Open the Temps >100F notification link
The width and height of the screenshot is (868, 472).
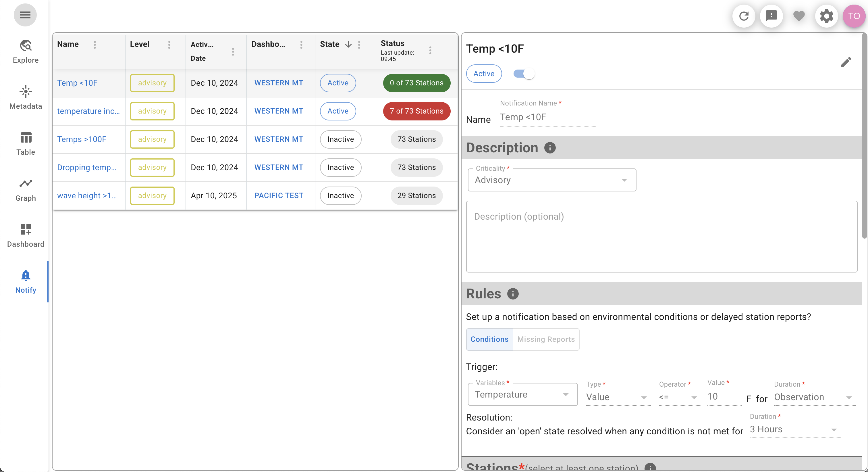point(82,139)
